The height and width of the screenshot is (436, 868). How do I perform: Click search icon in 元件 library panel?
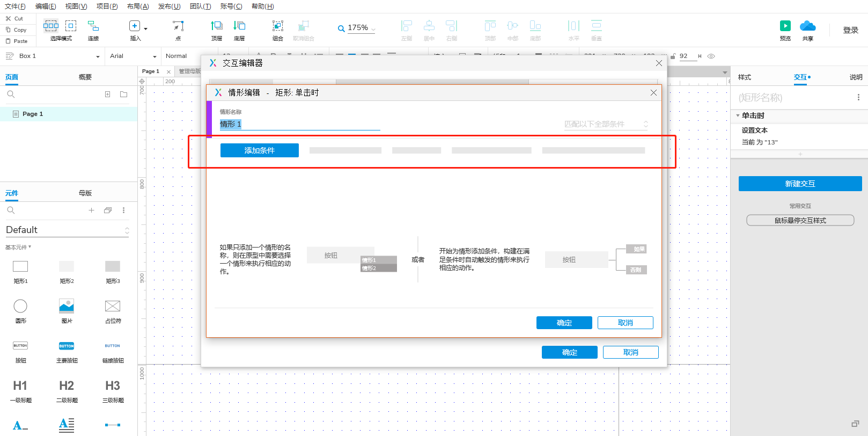coord(11,210)
